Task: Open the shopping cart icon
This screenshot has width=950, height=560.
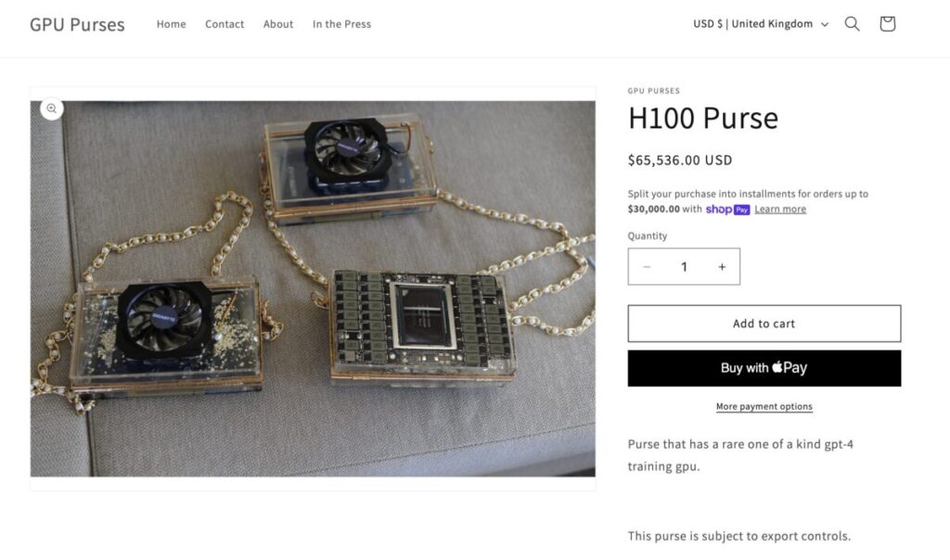Action: tap(887, 23)
